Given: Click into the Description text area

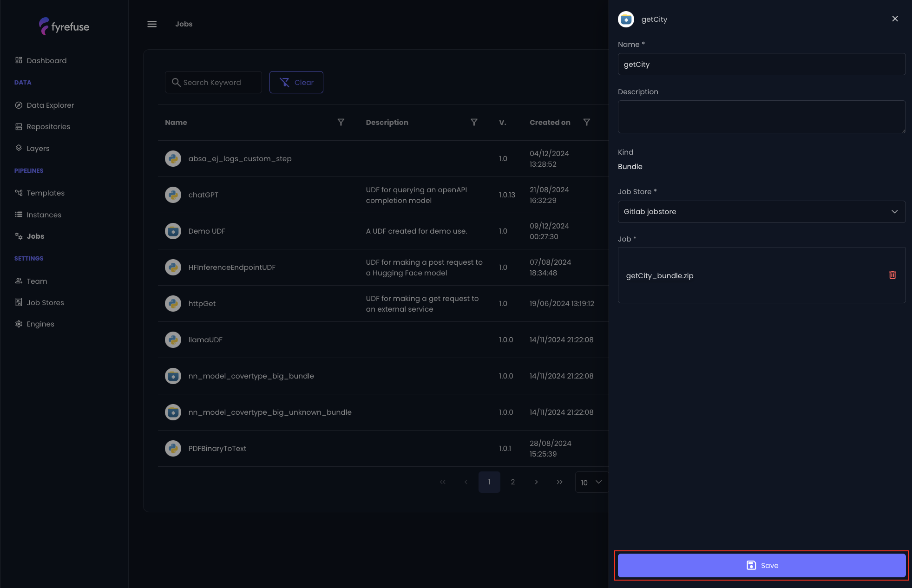Looking at the screenshot, I should click(761, 117).
